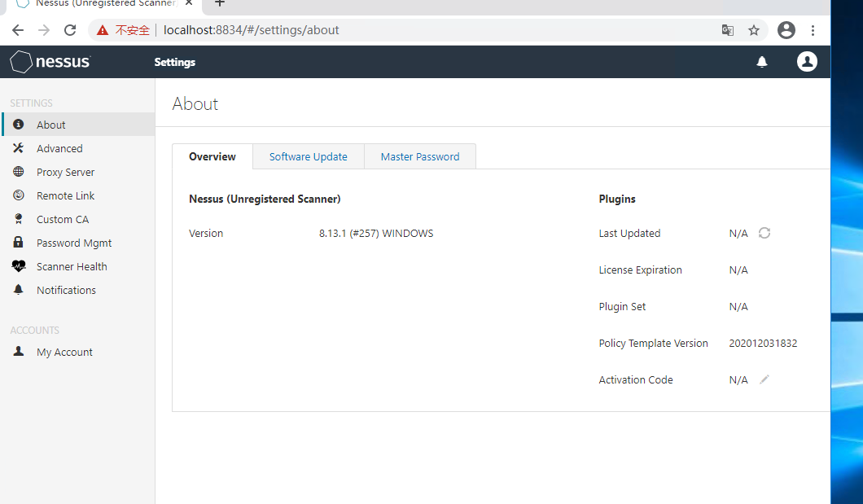
Task: Click the Notifications bell icon in sidebar
Action: [x=18, y=289]
